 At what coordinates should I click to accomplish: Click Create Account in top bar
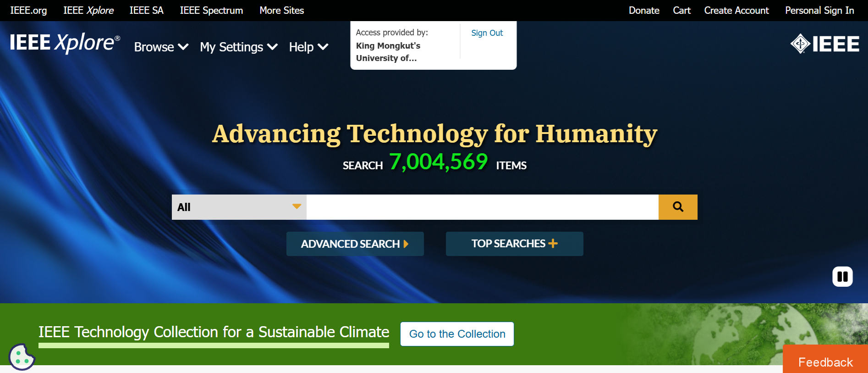(736, 10)
